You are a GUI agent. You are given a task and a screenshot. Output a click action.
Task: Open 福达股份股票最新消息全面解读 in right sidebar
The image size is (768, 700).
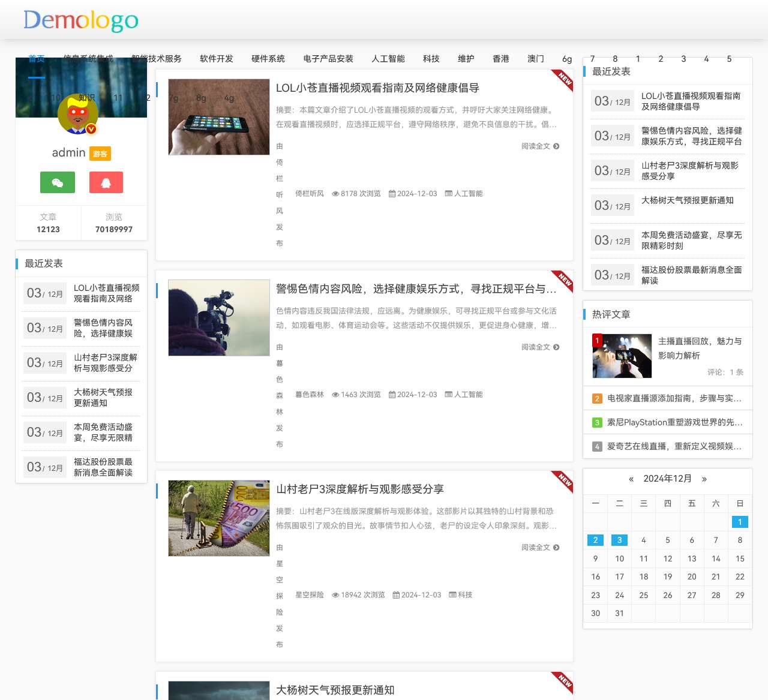coord(692,275)
